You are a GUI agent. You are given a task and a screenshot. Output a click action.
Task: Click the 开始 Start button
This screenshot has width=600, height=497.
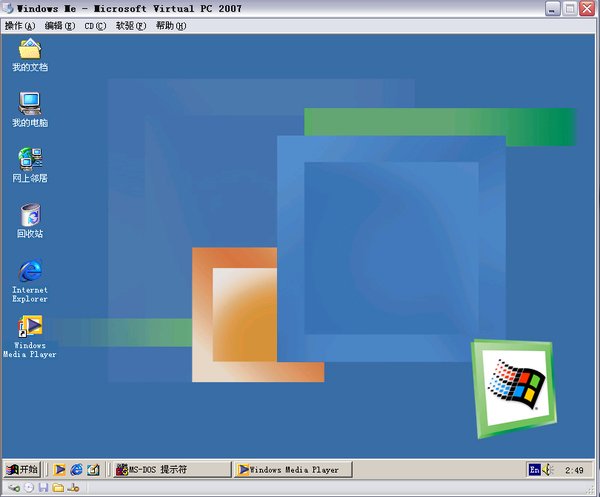pyautogui.click(x=22, y=469)
